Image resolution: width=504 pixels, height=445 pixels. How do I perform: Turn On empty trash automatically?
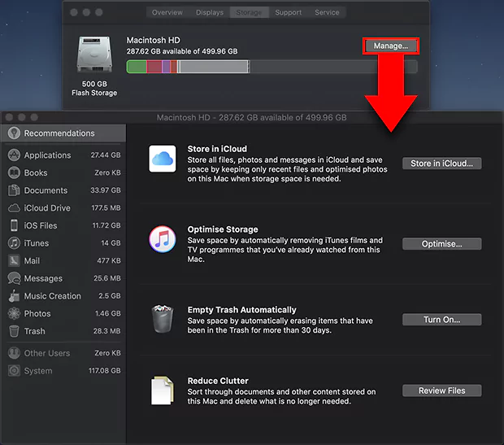point(442,320)
